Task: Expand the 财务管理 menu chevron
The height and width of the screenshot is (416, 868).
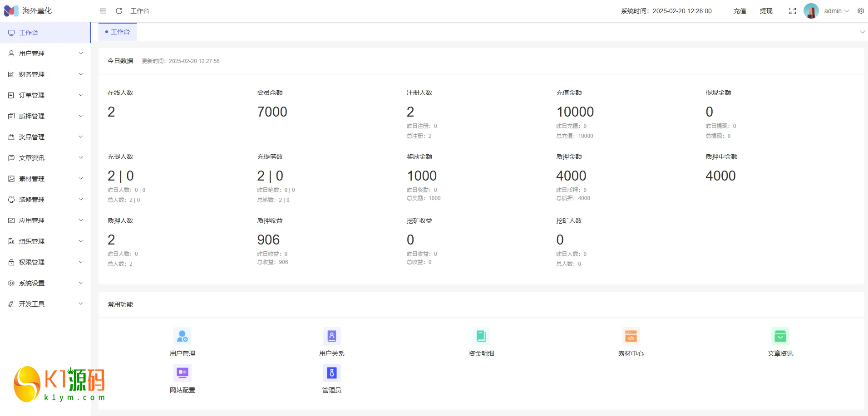Action: click(81, 74)
